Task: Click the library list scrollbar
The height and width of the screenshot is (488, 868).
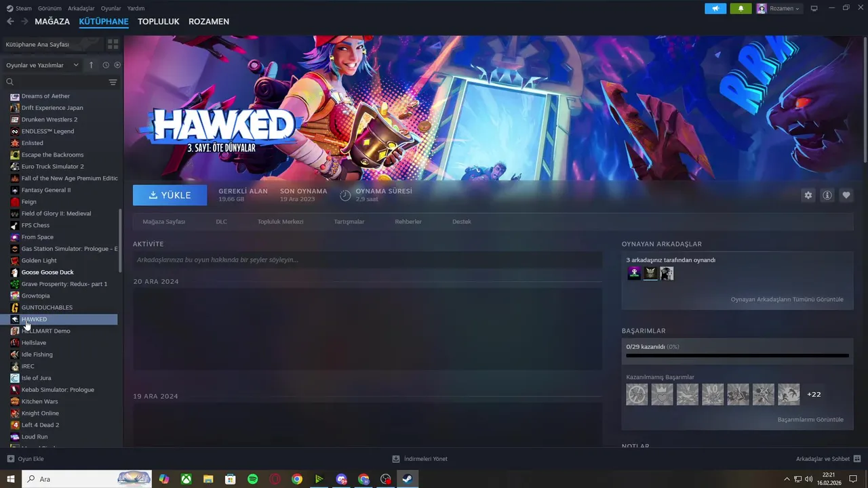Action: [x=121, y=240]
